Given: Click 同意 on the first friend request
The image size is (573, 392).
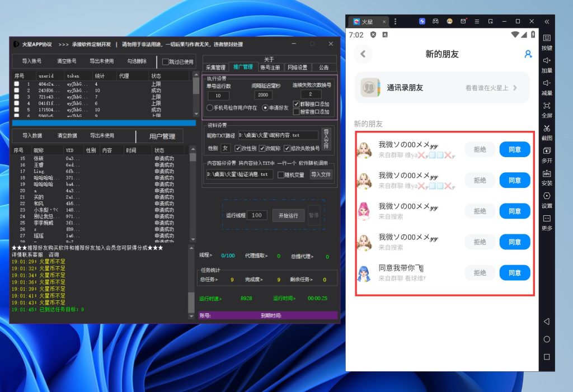Looking at the screenshot, I should [x=514, y=149].
